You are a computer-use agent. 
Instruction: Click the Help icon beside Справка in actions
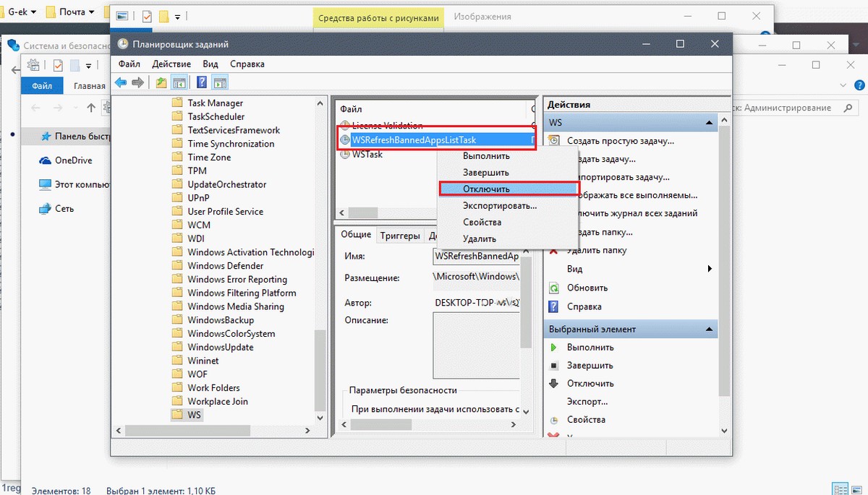click(x=554, y=306)
